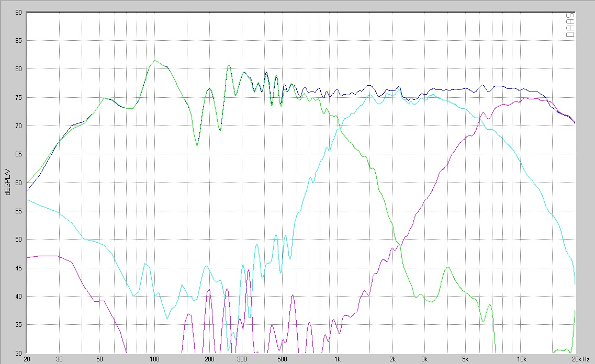This screenshot has width=595, height=364.
Task: Click the DAAS logo in the corner
Action: coord(570,25)
